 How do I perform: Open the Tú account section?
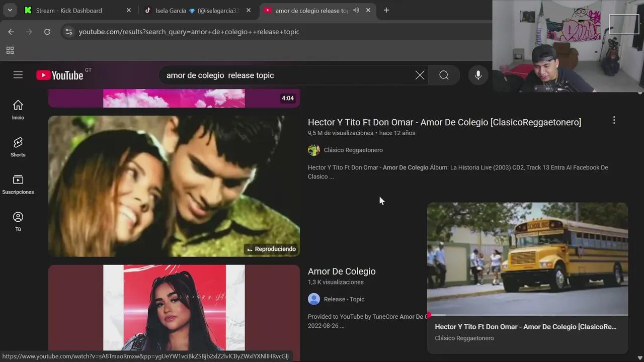tap(18, 221)
